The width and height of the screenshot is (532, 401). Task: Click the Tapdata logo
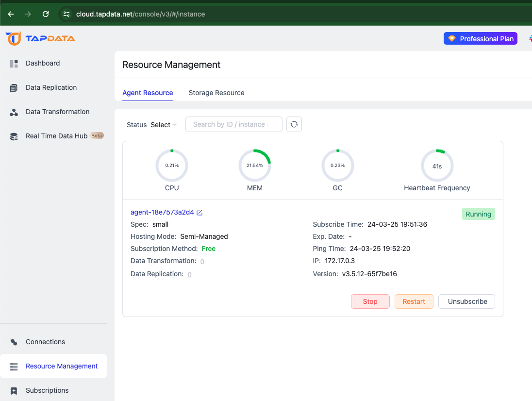pos(40,38)
